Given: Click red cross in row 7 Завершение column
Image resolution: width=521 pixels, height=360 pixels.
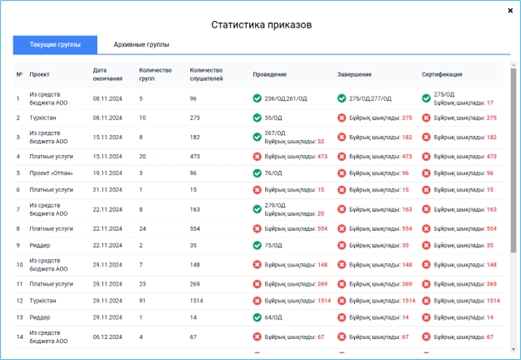Looking at the screenshot, I should coord(342,209).
